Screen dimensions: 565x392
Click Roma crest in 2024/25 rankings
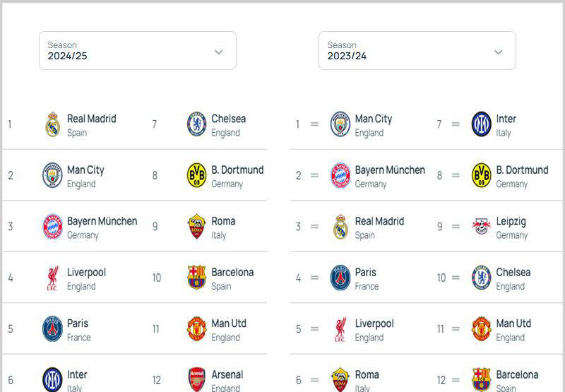click(197, 227)
